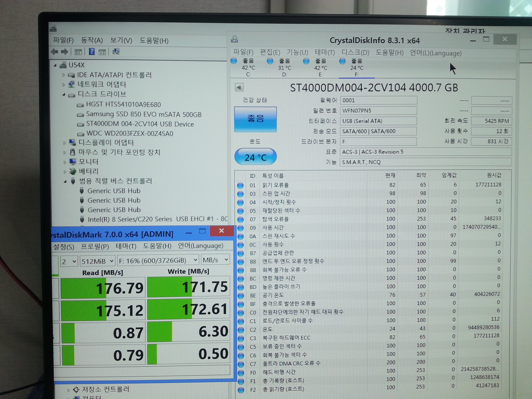Screen dimensions: 532x399
Task: Open the Help icon in Device Manager toolbar
Action: [92, 52]
